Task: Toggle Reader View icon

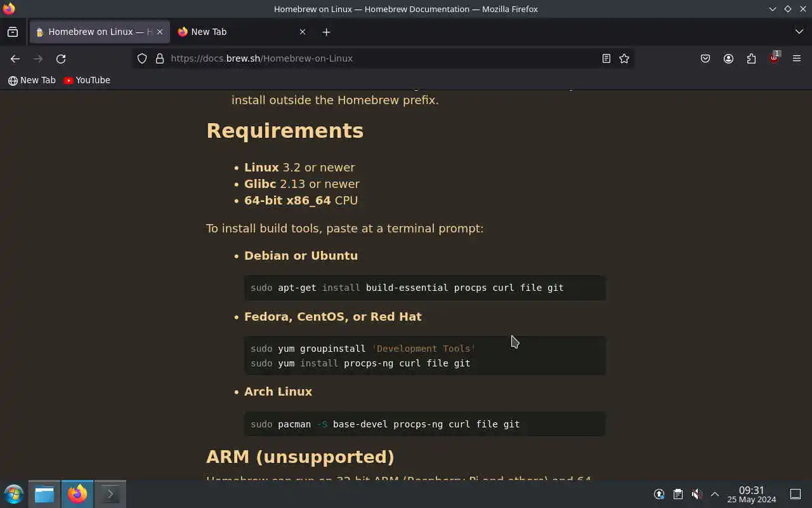Action: coord(606,58)
